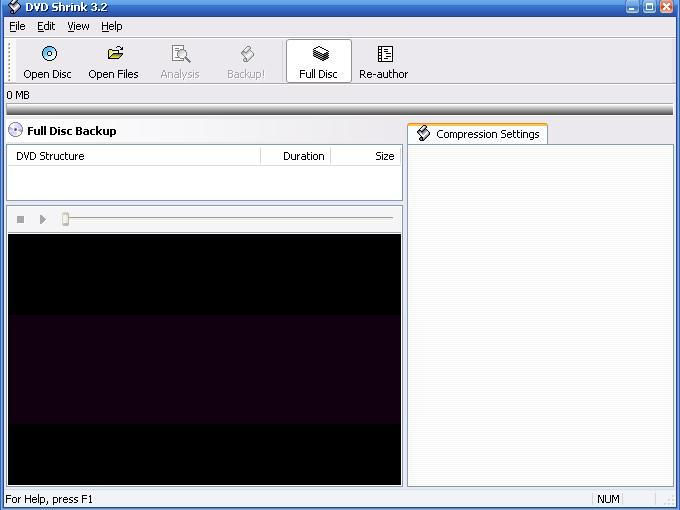The image size is (680, 510).
Task: Maximize the DVD Shrink window
Action: pyautogui.click(x=650, y=7)
